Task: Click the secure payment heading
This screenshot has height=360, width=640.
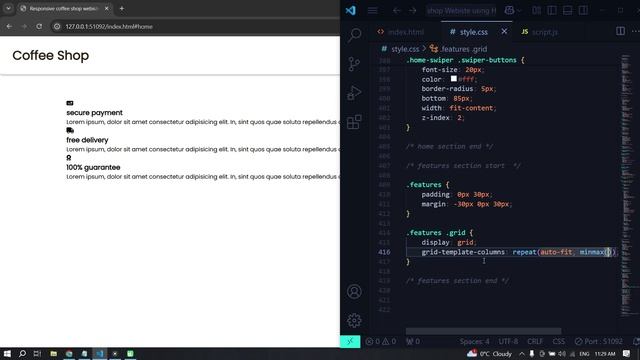Action: tap(94, 113)
